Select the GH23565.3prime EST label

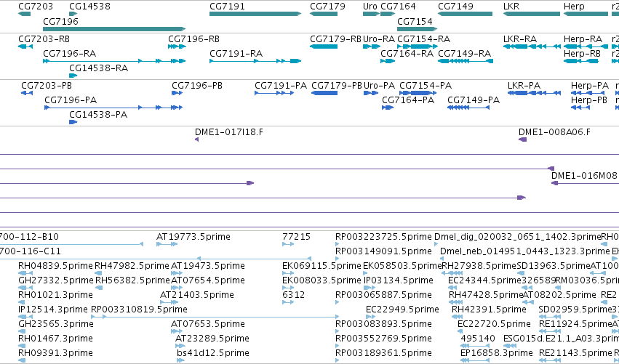click(56, 324)
